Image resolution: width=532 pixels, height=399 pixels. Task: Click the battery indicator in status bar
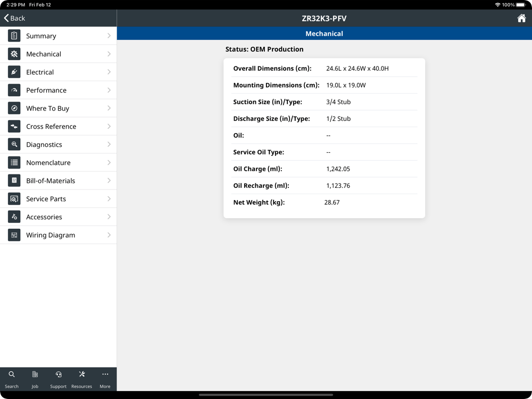coord(521,5)
